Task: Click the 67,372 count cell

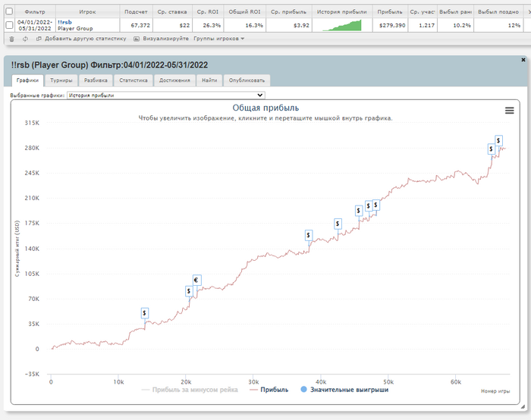Action: click(136, 25)
